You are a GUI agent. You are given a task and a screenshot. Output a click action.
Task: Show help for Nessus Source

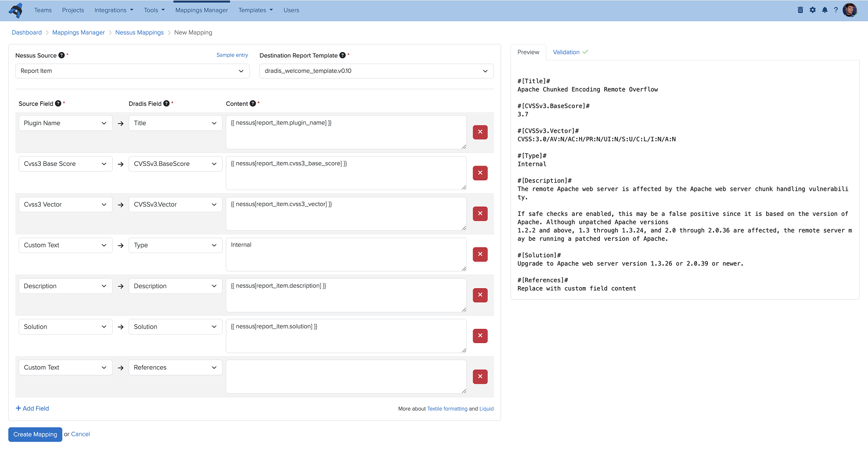coord(61,55)
